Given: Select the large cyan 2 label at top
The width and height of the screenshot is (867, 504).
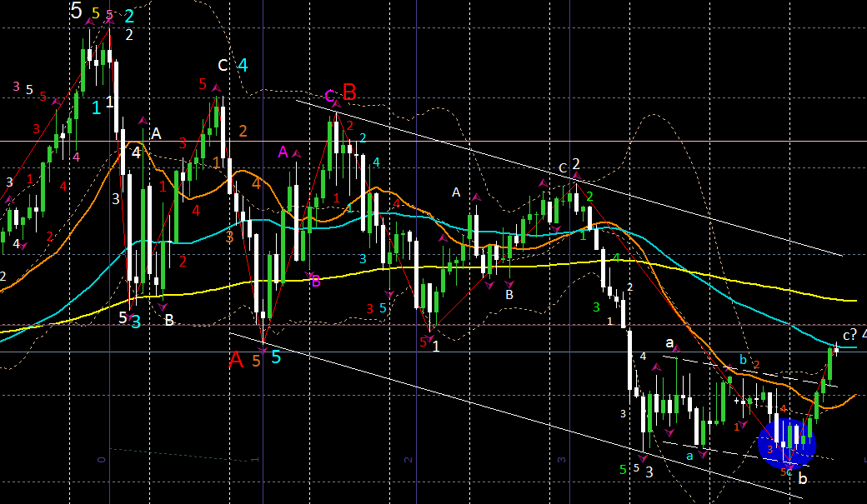Looking at the screenshot, I should pos(129,15).
